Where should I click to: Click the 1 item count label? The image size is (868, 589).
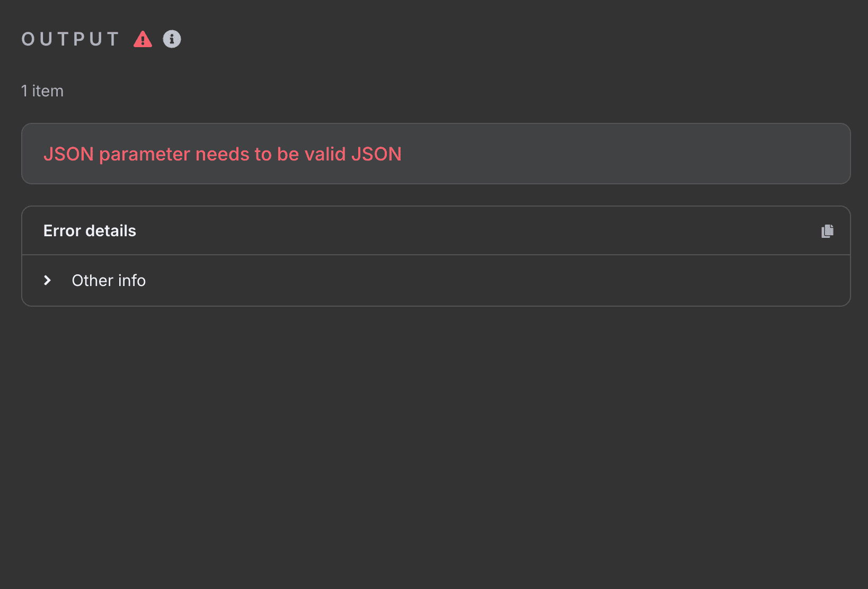[x=42, y=91]
